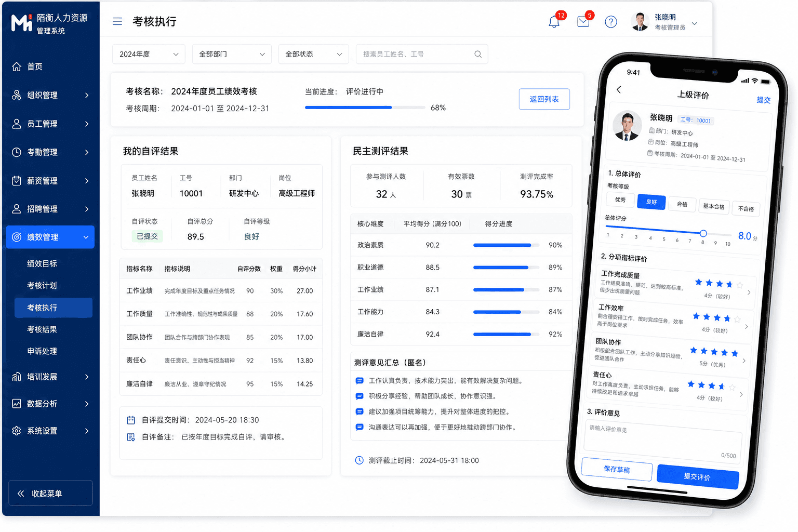This screenshot has width=798, height=532.
Task: Open the 全部状态 status dropdown
Action: [x=313, y=54]
